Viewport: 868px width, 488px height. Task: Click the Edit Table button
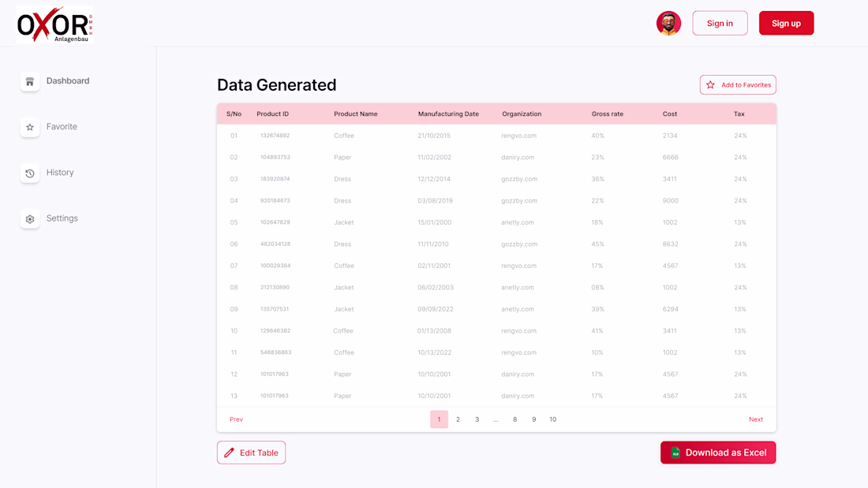[251, 453]
